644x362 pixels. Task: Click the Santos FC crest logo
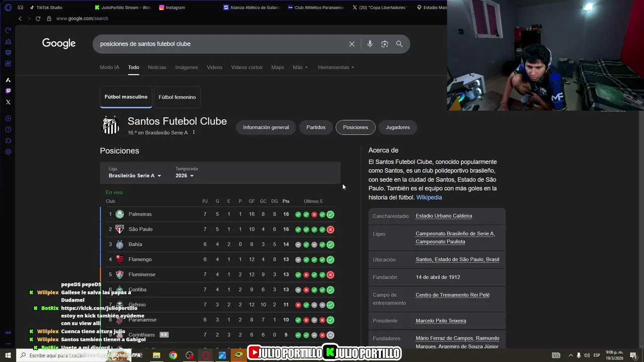(111, 125)
